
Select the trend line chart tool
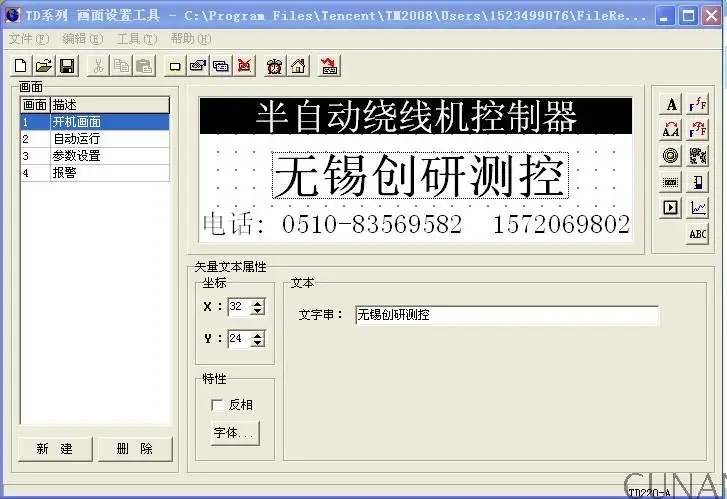697,207
